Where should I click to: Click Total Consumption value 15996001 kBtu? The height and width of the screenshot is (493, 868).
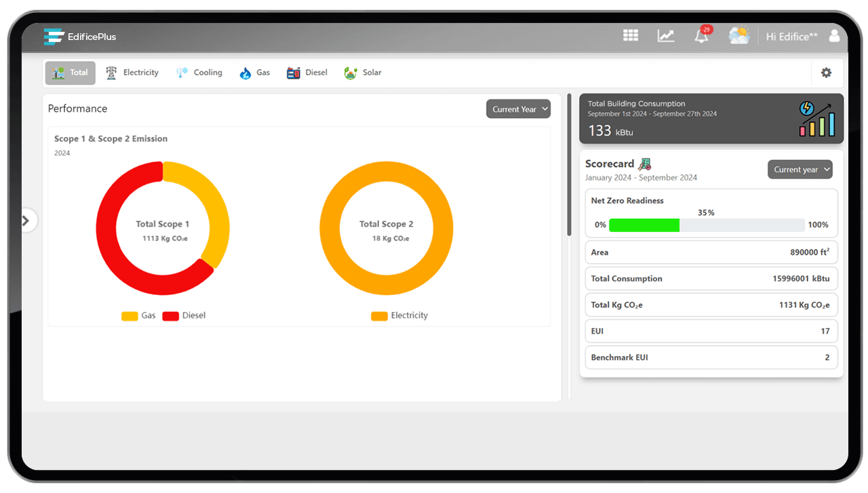[801, 279]
